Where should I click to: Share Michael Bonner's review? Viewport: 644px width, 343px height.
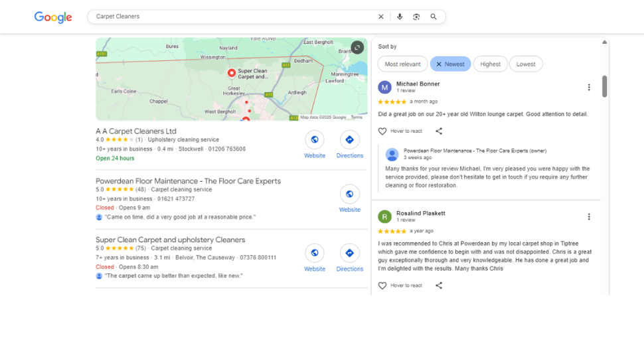439,131
